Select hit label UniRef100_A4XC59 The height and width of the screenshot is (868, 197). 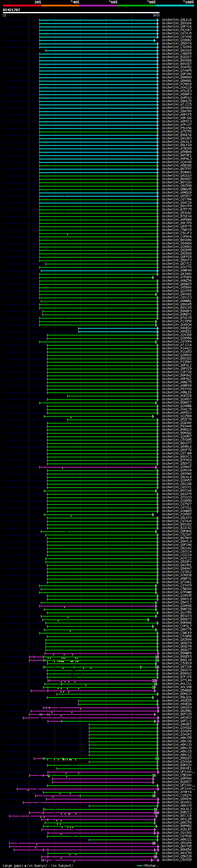point(177,853)
